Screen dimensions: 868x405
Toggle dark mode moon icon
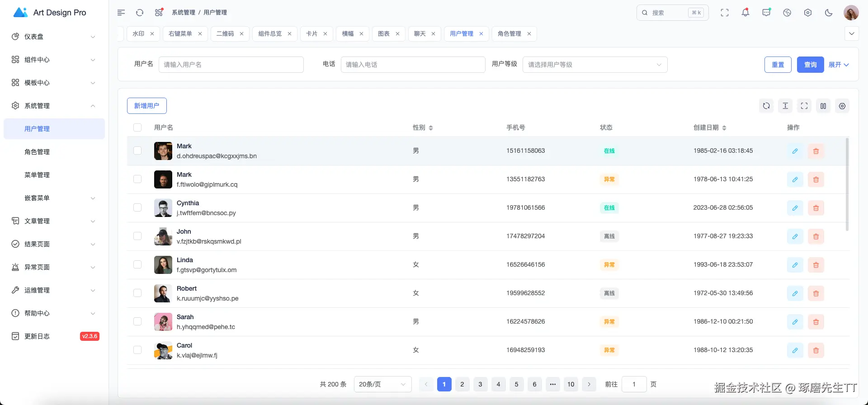(x=828, y=13)
